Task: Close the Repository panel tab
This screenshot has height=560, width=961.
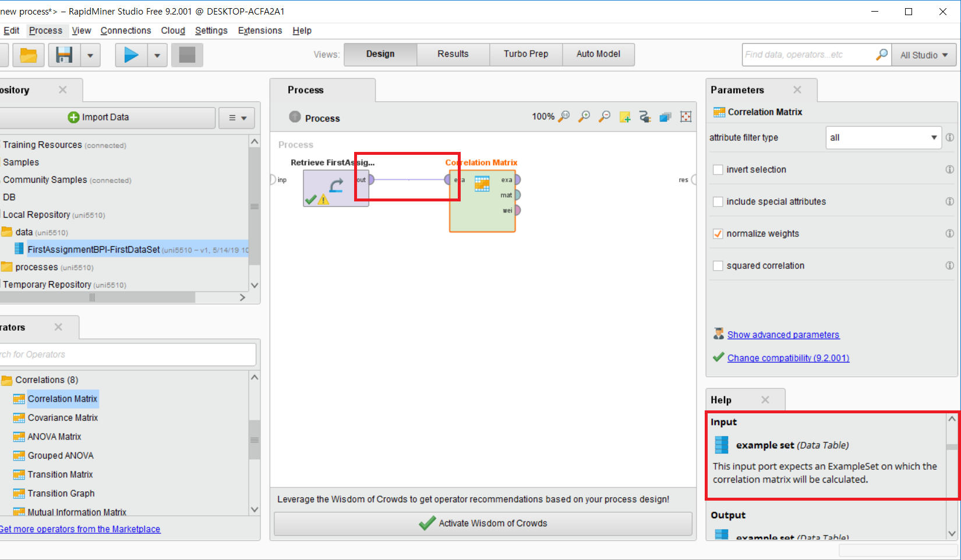Action: (63, 90)
